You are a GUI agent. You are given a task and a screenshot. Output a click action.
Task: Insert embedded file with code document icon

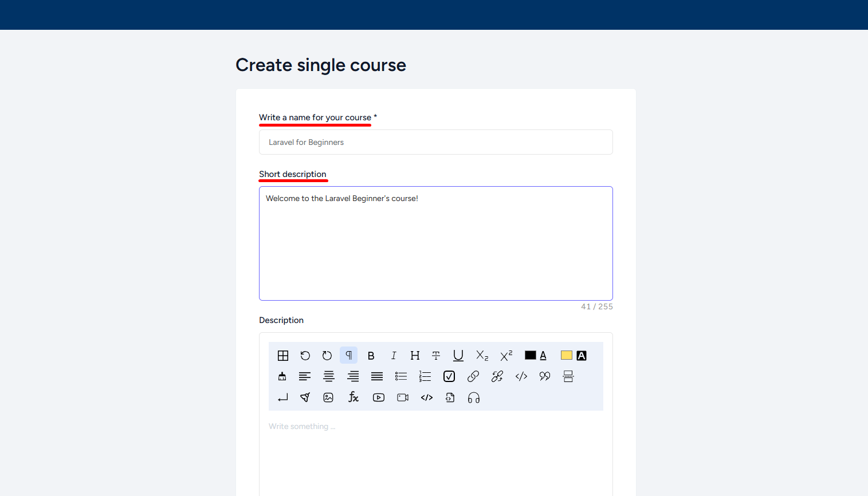(x=450, y=397)
